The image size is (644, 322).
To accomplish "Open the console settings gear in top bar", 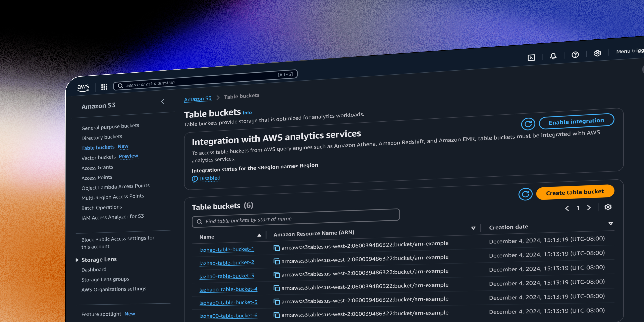I will [597, 53].
